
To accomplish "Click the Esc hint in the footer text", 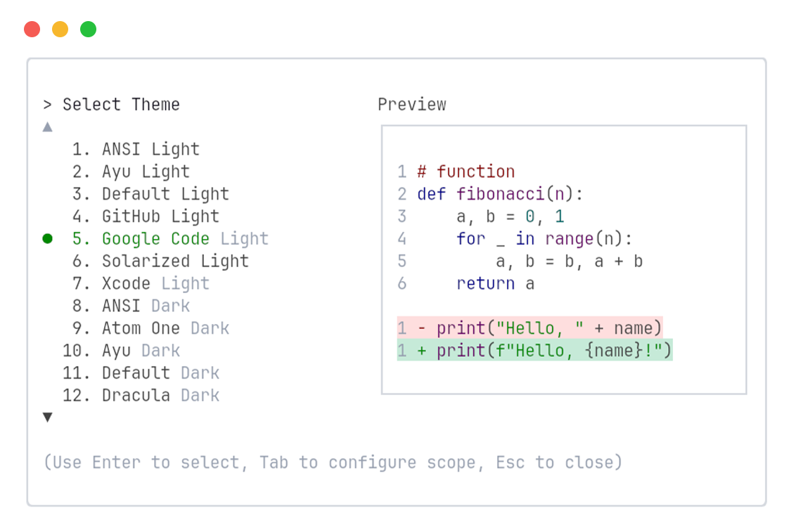I will pos(510,462).
